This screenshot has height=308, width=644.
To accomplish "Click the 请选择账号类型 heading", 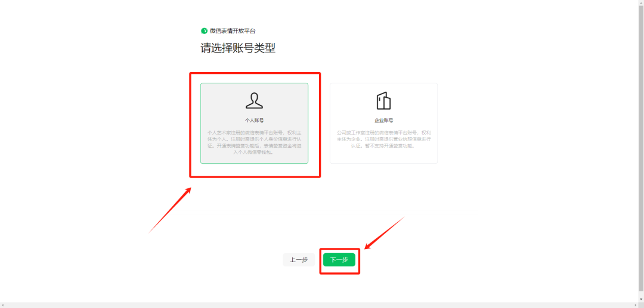I will (x=238, y=48).
